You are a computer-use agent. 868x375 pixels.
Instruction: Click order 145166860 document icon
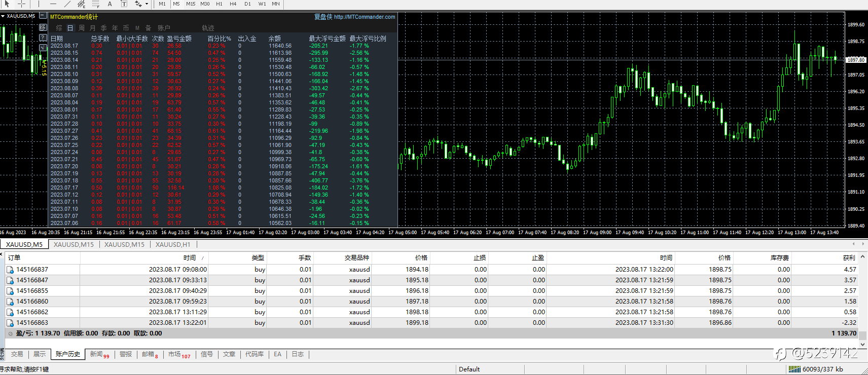coord(10,302)
